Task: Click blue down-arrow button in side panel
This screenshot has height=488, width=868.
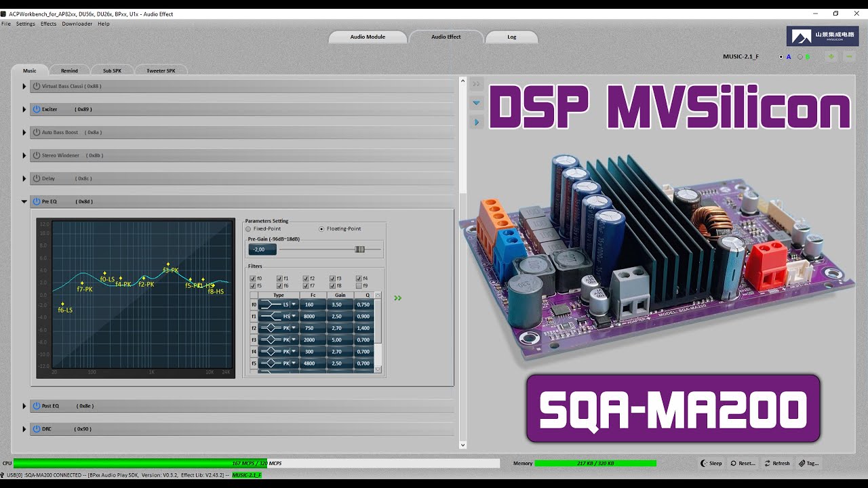Action: point(476,103)
